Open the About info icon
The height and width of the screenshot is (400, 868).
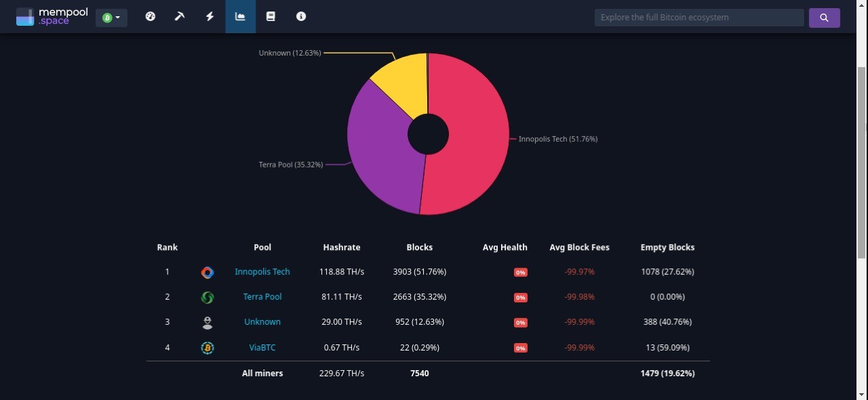301,16
